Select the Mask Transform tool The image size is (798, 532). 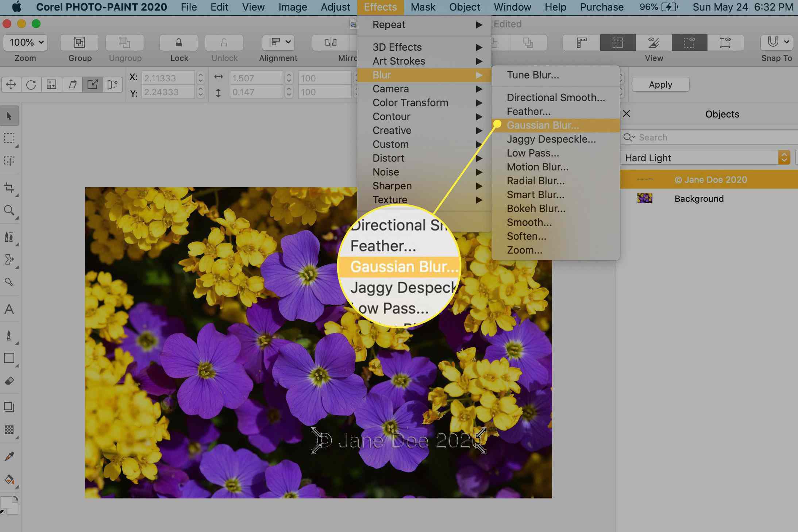point(9,161)
